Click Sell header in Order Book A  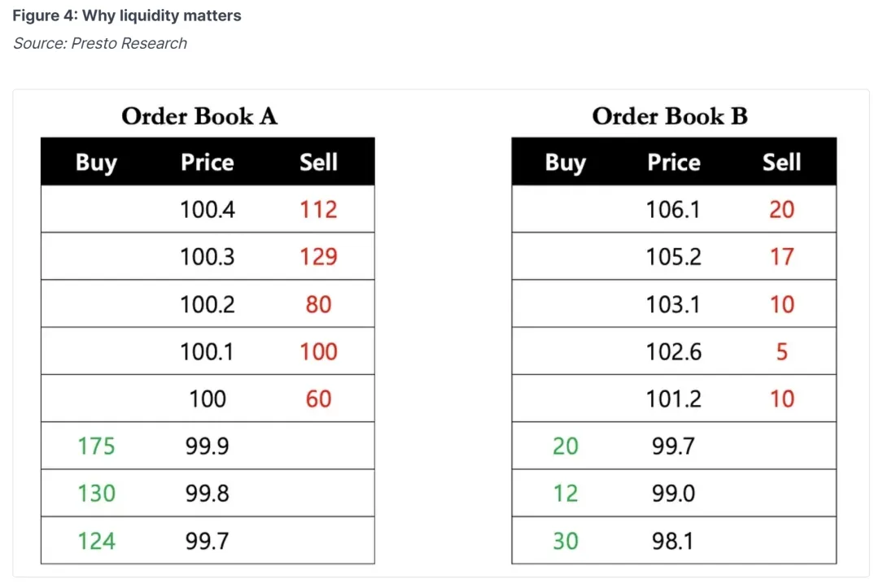(x=318, y=163)
